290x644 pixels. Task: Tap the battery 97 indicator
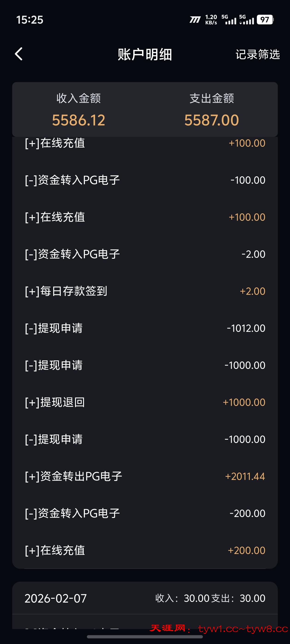(x=265, y=20)
